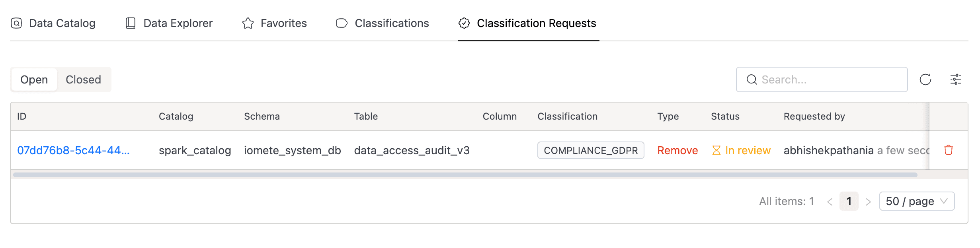This screenshot has width=980, height=248.
Task: Go to the previous page arrow
Action: 830,201
